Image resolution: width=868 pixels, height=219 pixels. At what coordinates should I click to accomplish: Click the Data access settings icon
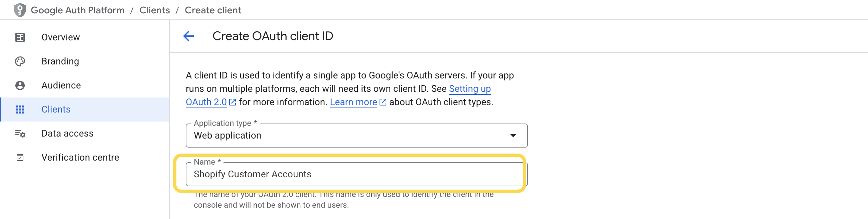point(20,134)
